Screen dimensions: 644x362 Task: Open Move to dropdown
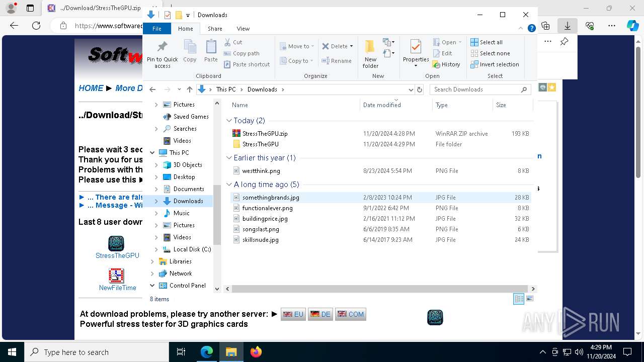pos(297,46)
